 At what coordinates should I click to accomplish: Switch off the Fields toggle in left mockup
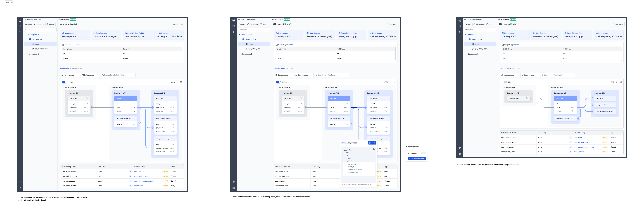(x=65, y=82)
